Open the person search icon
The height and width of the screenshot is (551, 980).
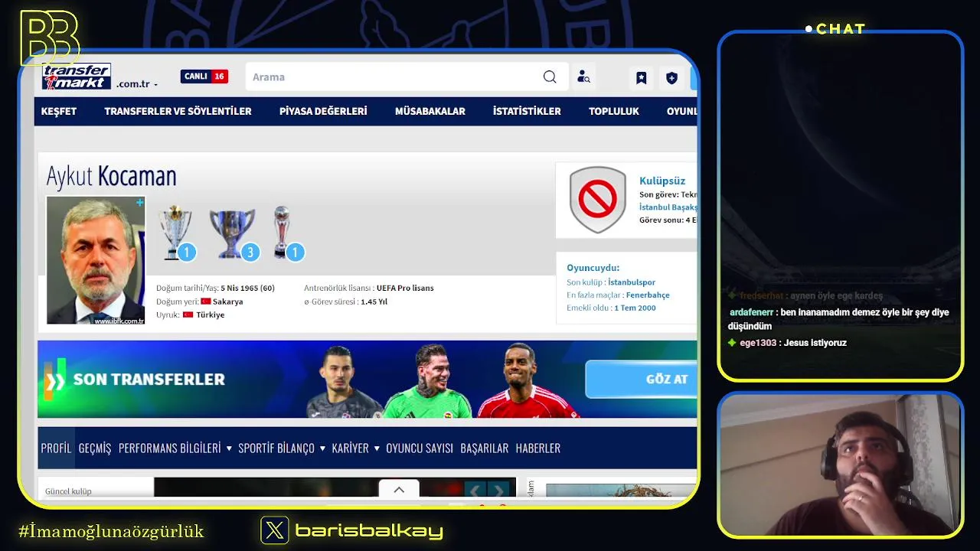pyautogui.click(x=583, y=77)
